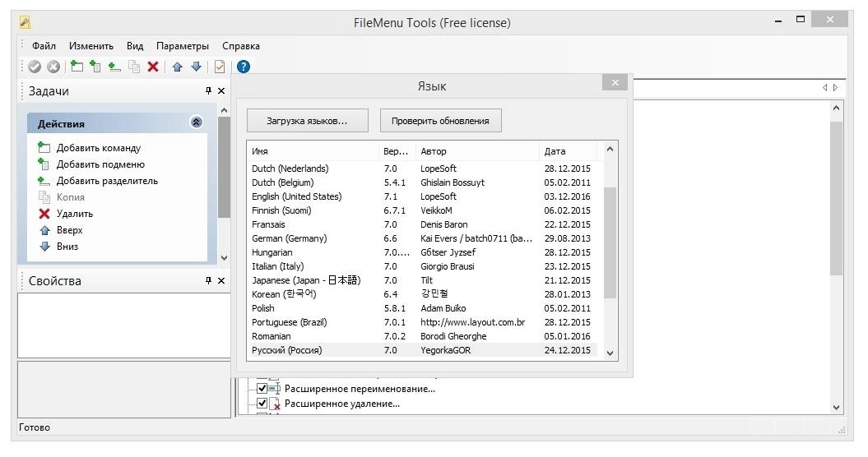The width and height of the screenshot is (868, 457).
Task: Click the Загрузка языков button
Action: coord(307,121)
